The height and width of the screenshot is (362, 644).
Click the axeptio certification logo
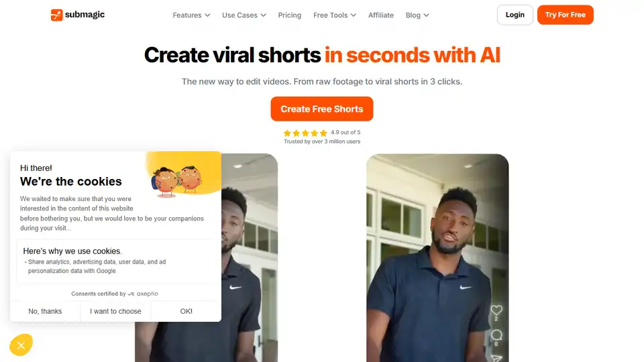pos(143,294)
